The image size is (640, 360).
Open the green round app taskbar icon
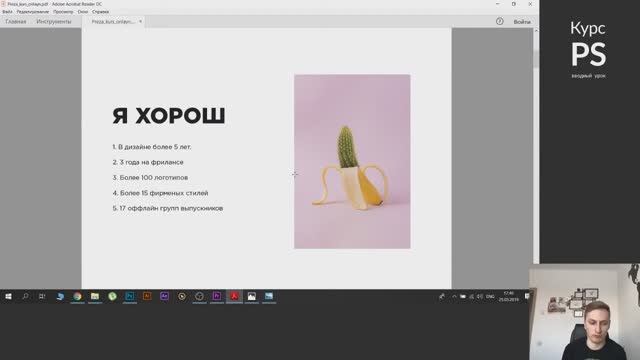112,296
